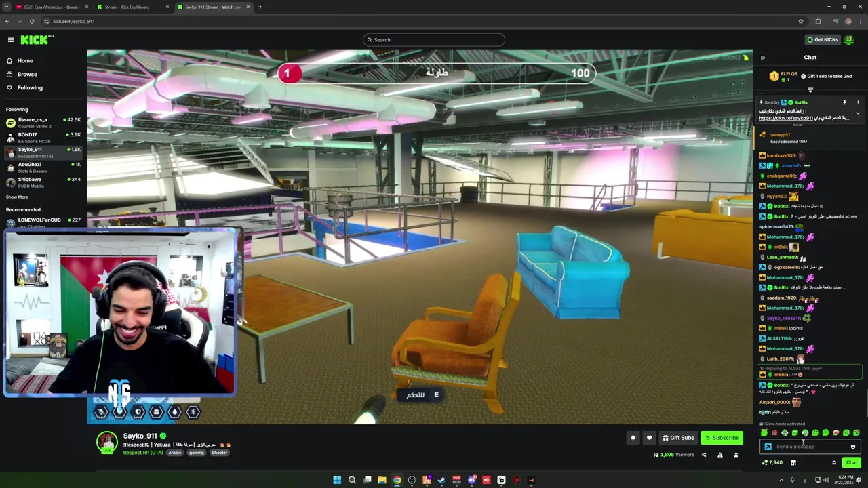Open the channel points shop
The width and height of the screenshot is (868, 488).
point(793,463)
